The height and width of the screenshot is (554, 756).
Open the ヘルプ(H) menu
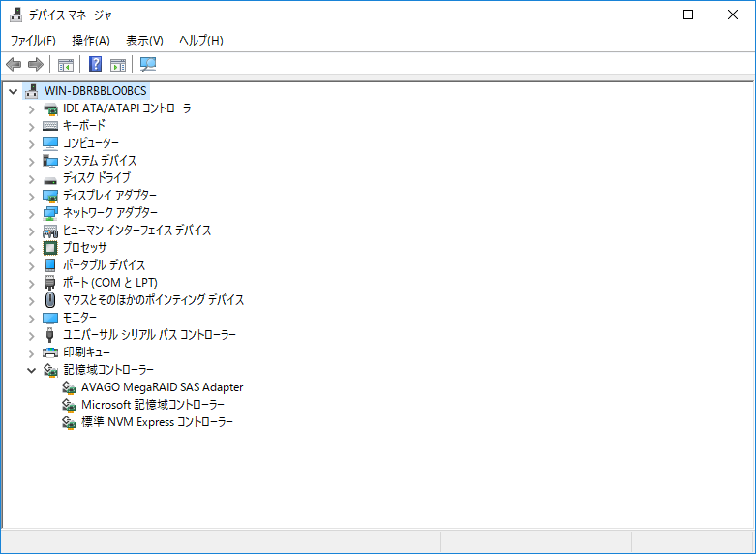pos(201,41)
